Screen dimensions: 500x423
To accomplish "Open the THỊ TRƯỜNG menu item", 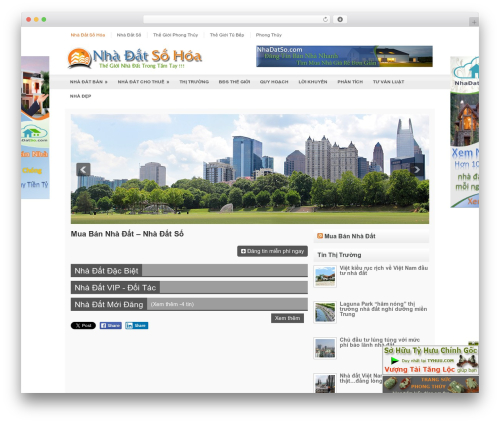I will click(194, 82).
